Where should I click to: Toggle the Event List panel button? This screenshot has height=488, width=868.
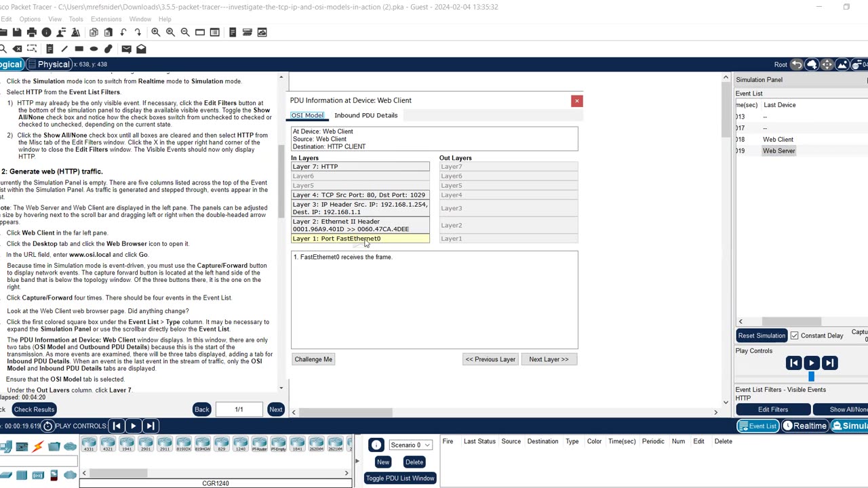pyautogui.click(x=757, y=426)
